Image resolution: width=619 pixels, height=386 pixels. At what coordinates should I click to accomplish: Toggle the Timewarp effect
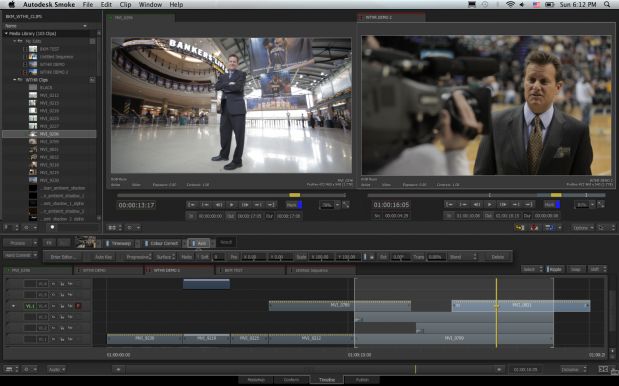point(118,243)
